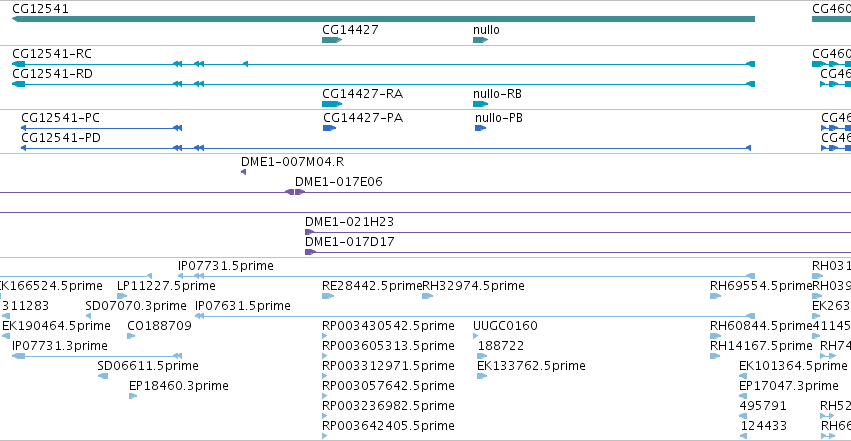Viewport: 851px width, 441px height.
Task: Click RP003430542.5prime label
Action: [x=388, y=326]
